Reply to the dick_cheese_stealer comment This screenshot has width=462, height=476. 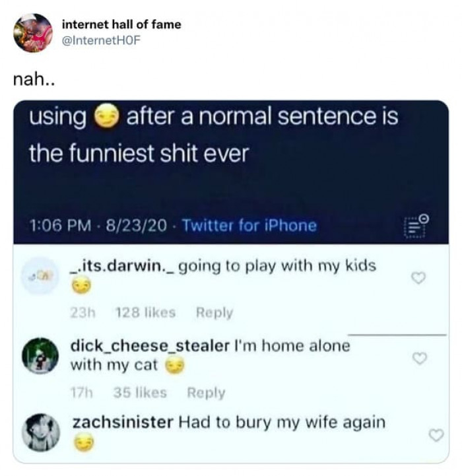pos(206,393)
